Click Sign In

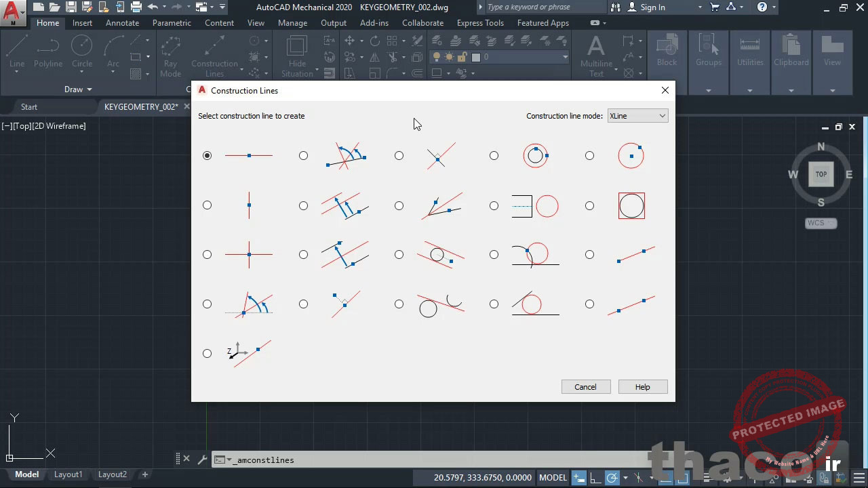click(646, 7)
